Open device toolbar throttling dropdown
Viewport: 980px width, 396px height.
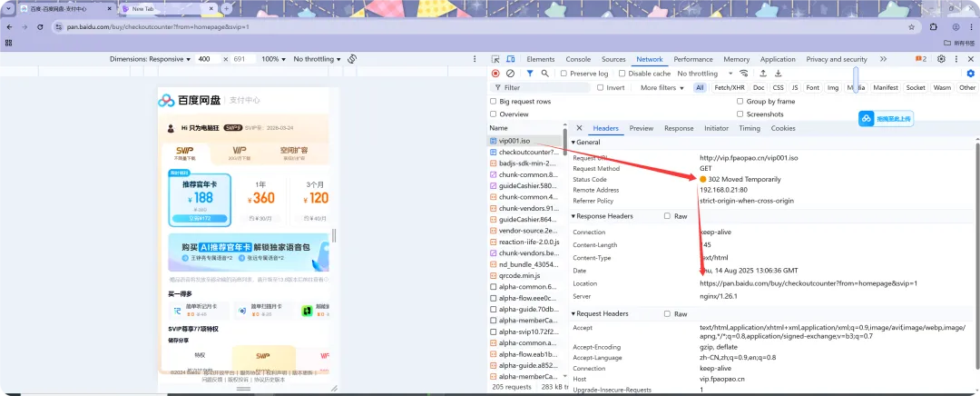click(318, 59)
